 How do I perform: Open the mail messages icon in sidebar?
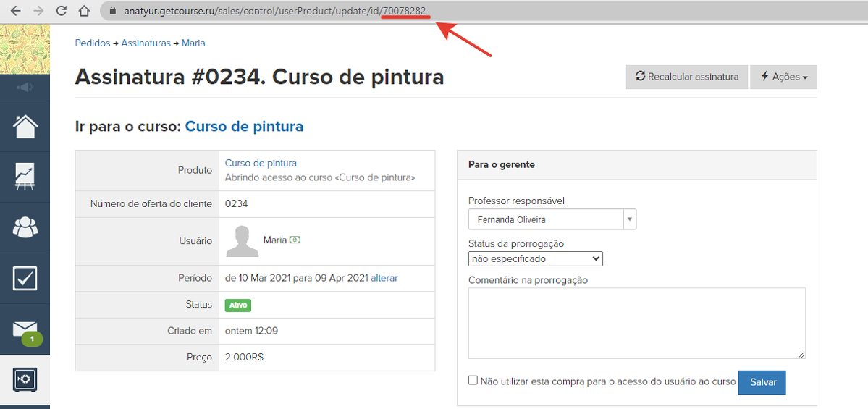[25, 329]
